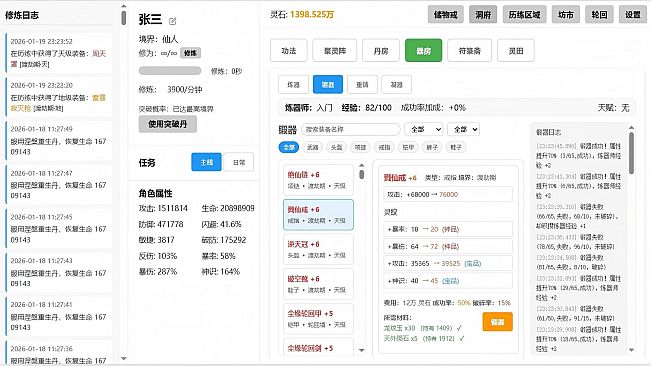
Task: Click the forging log scrollbar thumb
Action: pyautogui.click(x=631, y=153)
